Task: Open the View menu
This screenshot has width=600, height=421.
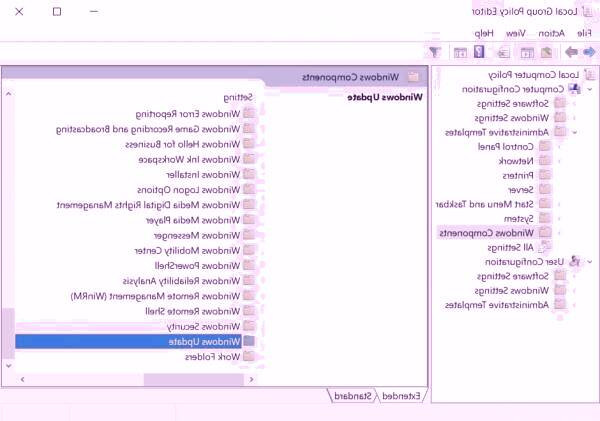Action: coord(516,34)
